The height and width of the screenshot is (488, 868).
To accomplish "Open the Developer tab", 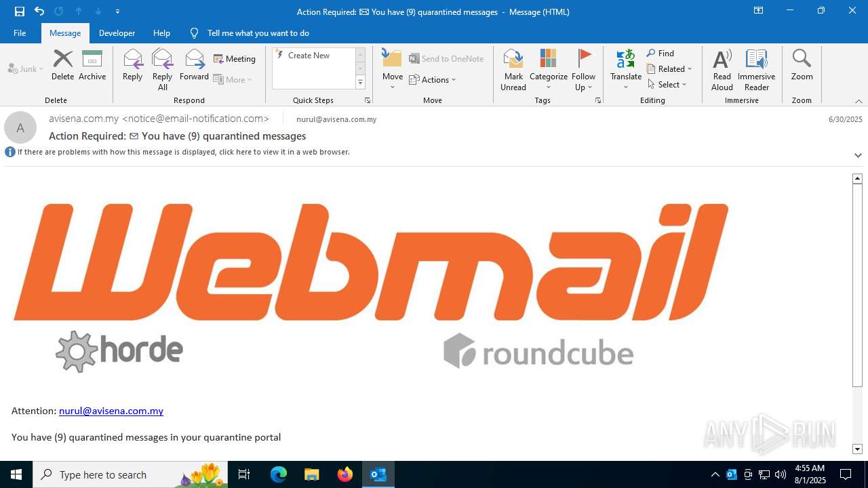I will pos(117,33).
